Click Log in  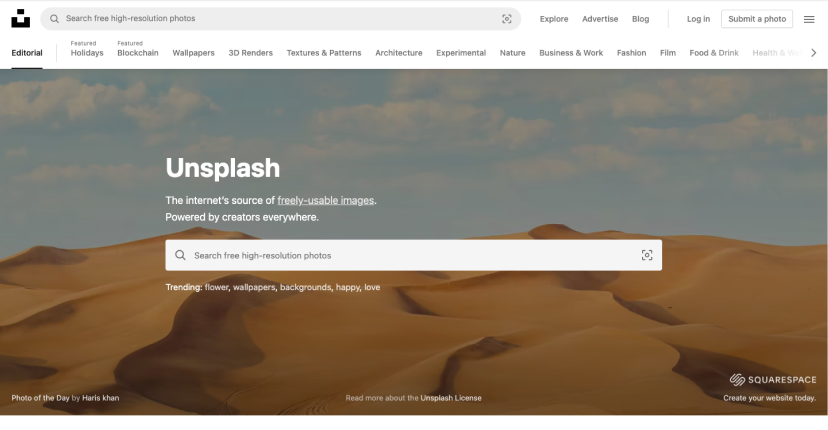coord(698,19)
